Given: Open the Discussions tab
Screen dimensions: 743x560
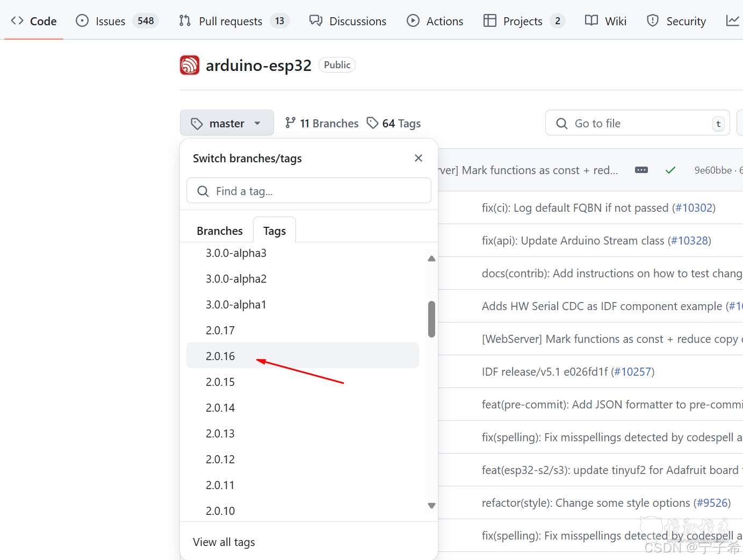Looking at the screenshot, I should [348, 21].
